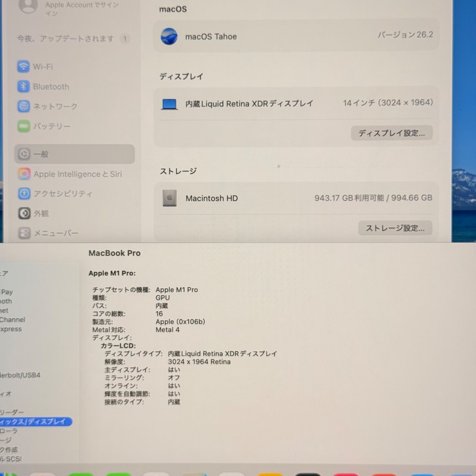
Task: Click the 外観 appearance icon
Action: (x=24, y=213)
